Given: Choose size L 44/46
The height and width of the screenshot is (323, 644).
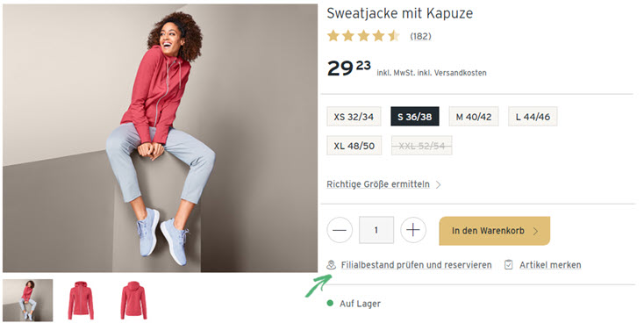Looking at the screenshot, I should [533, 117].
